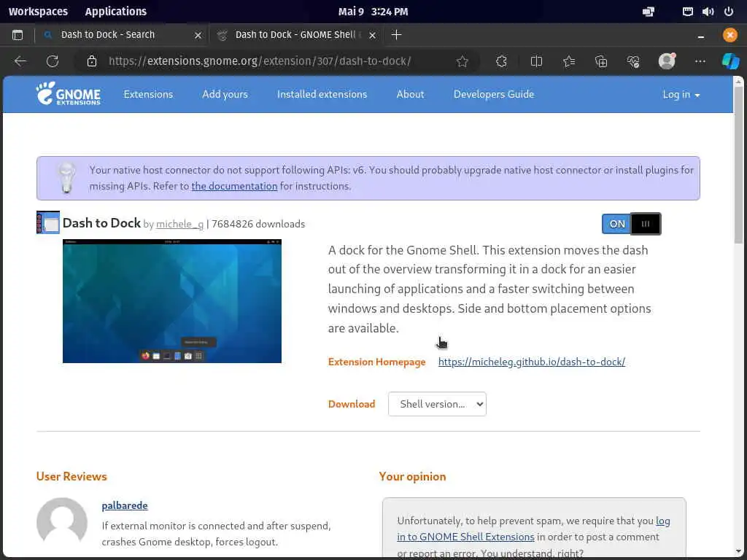
Task: Open a new tab with plus icon
Action: (396, 35)
